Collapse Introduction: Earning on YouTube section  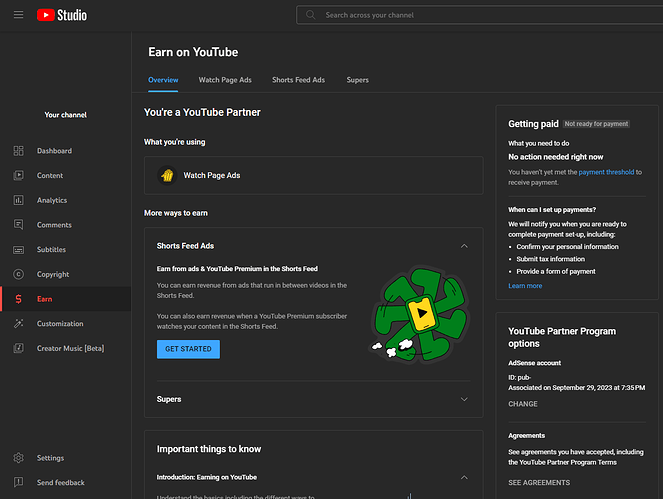coord(464,477)
